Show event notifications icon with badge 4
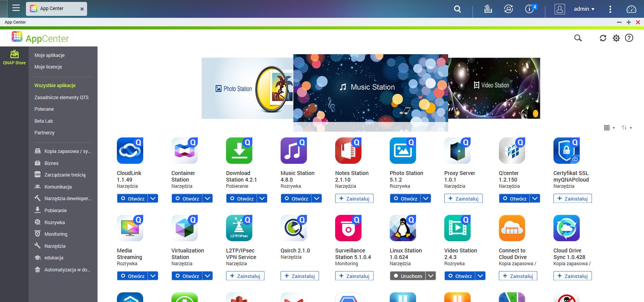Image resolution: width=644 pixels, height=302 pixels. 530,9
